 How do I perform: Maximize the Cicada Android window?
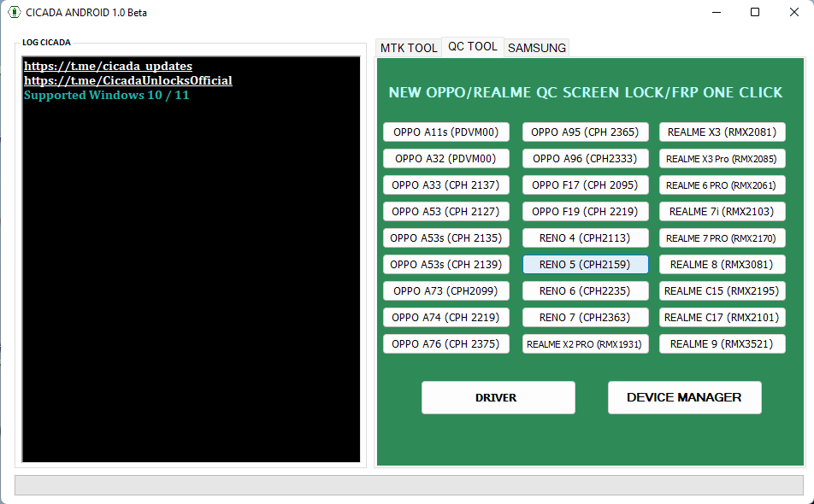pos(755,12)
